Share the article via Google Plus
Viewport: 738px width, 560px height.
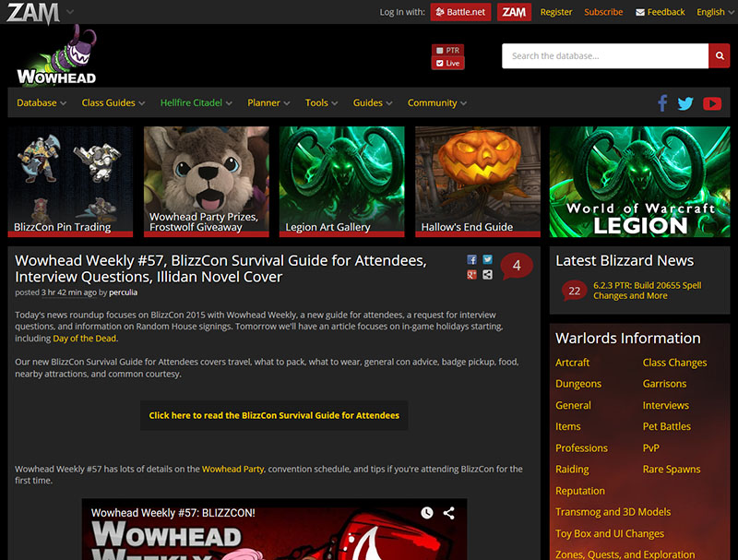(473, 274)
